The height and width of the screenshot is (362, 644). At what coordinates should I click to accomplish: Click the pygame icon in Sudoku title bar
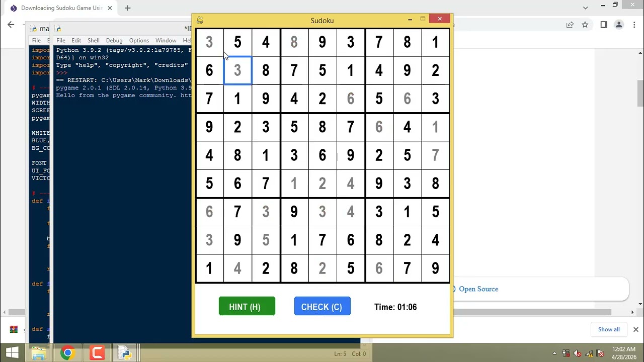pos(200,20)
